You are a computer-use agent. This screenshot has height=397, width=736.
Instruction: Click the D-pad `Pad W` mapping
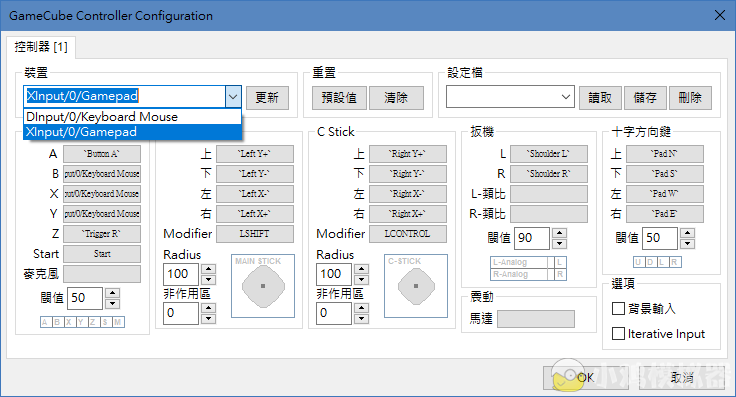click(665, 194)
